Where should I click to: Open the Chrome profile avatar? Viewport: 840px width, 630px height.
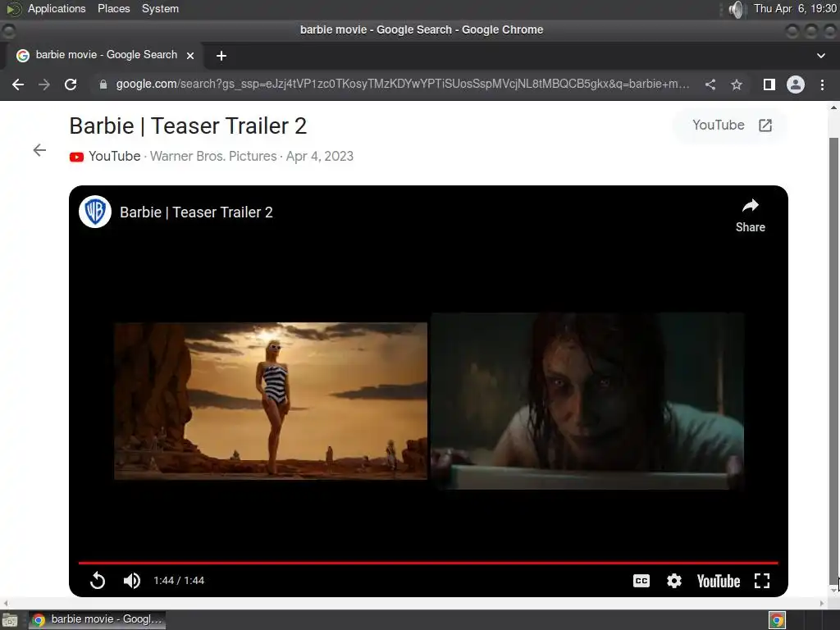tap(796, 84)
